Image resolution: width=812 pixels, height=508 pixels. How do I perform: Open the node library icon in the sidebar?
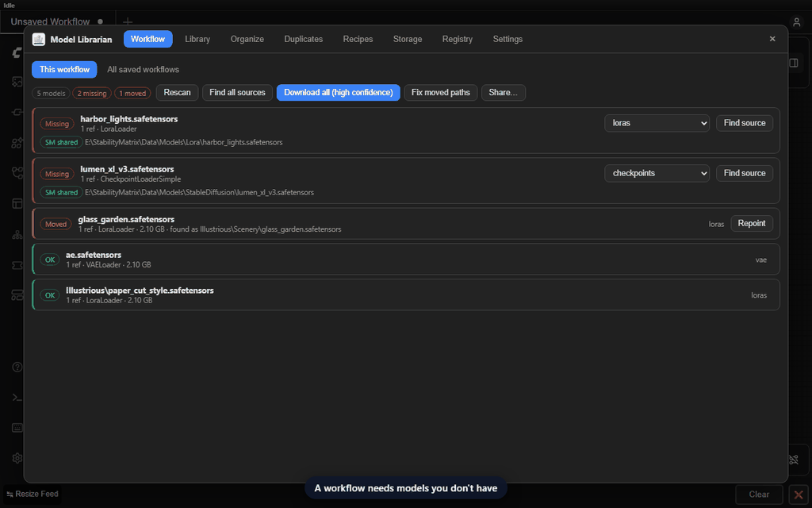click(17, 143)
